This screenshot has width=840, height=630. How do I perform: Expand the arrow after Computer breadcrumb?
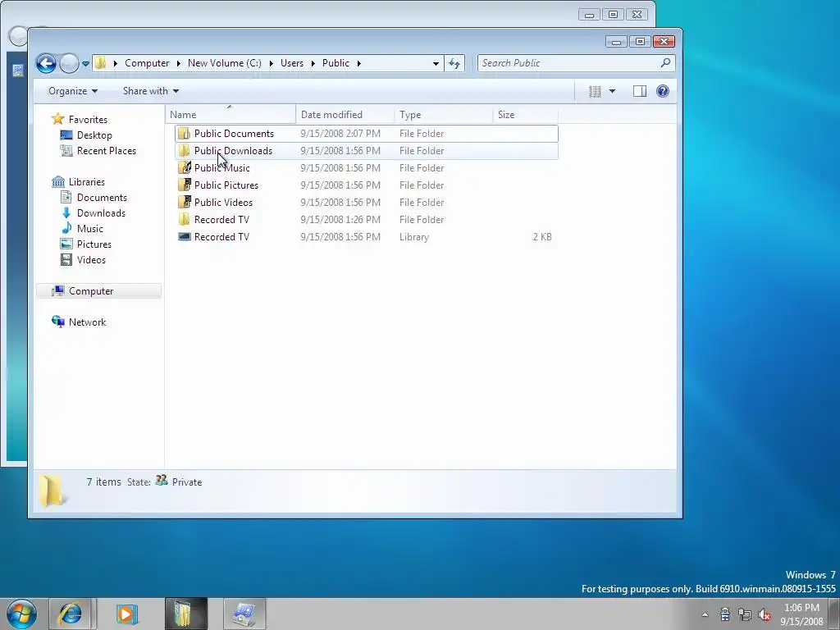179,63
